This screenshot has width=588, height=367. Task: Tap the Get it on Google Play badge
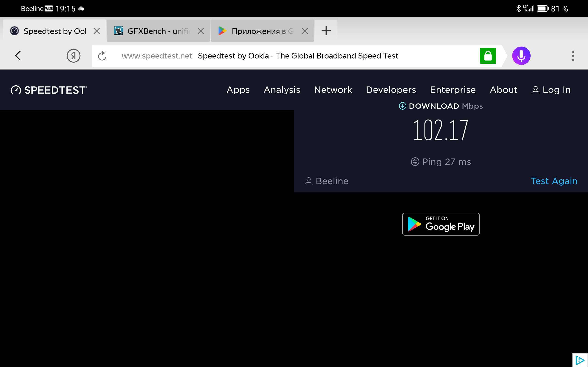pos(441,224)
